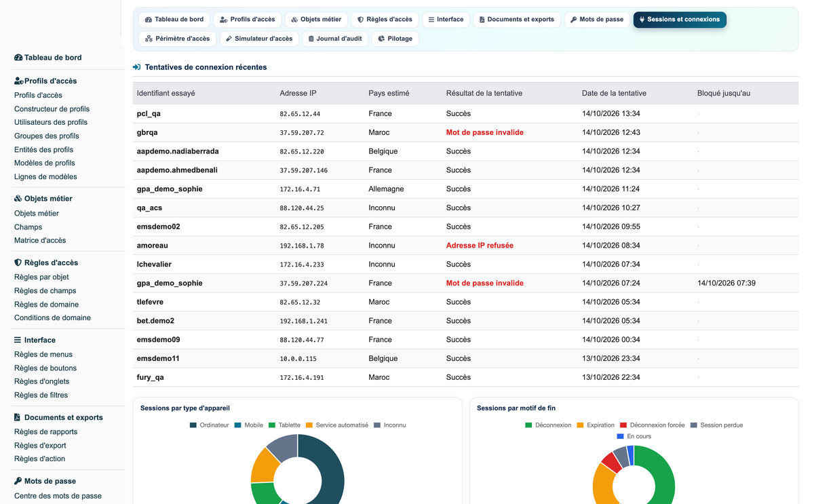814x504 pixels.
Task: Click Adresse IP refusée result for amoreau
Action: (480, 246)
